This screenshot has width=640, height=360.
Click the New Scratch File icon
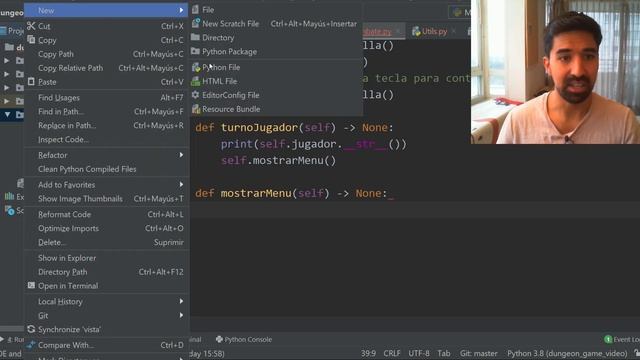coord(196,23)
